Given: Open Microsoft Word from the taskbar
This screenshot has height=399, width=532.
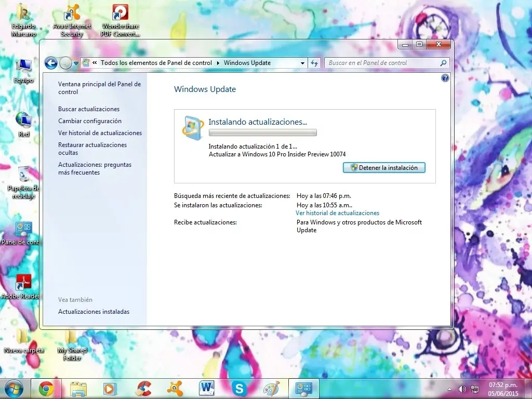Looking at the screenshot, I should pyautogui.click(x=207, y=389).
